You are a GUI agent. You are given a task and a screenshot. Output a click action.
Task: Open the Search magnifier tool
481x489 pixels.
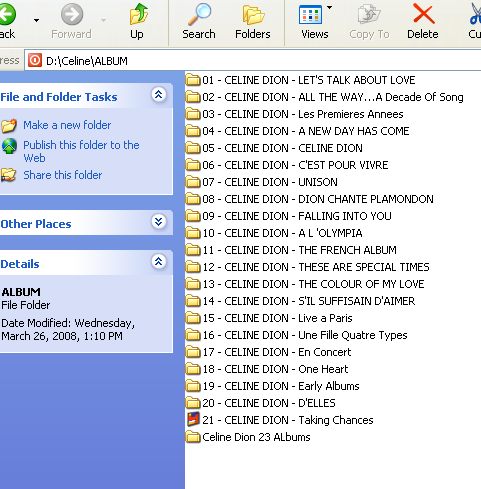[199, 15]
